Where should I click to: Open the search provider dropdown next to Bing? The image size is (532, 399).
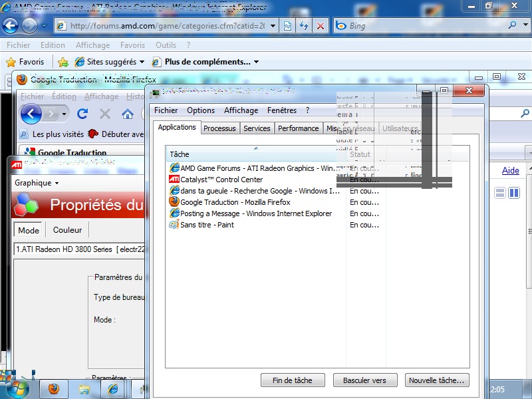(x=525, y=25)
